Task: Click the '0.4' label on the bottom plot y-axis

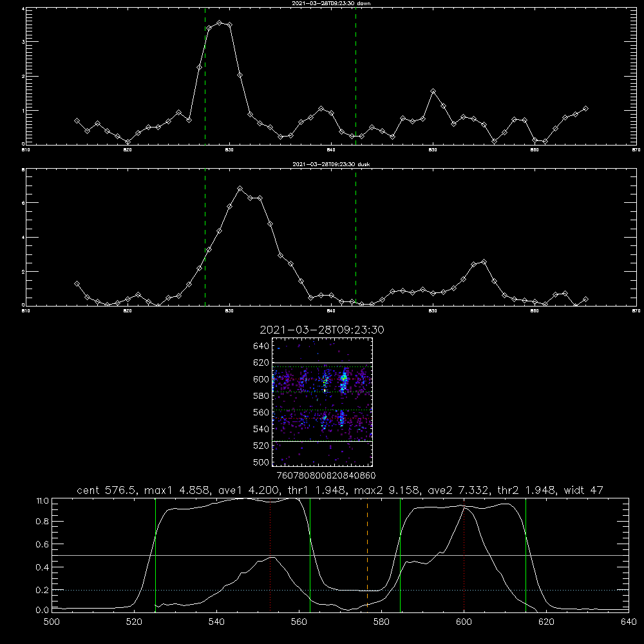Action: click(43, 567)
